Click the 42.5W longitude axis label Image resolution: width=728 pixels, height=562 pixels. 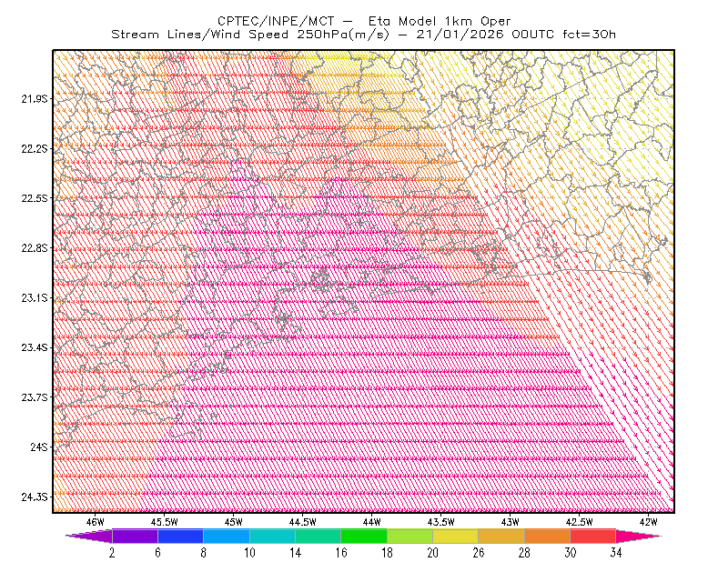click(x=579, y=522)
